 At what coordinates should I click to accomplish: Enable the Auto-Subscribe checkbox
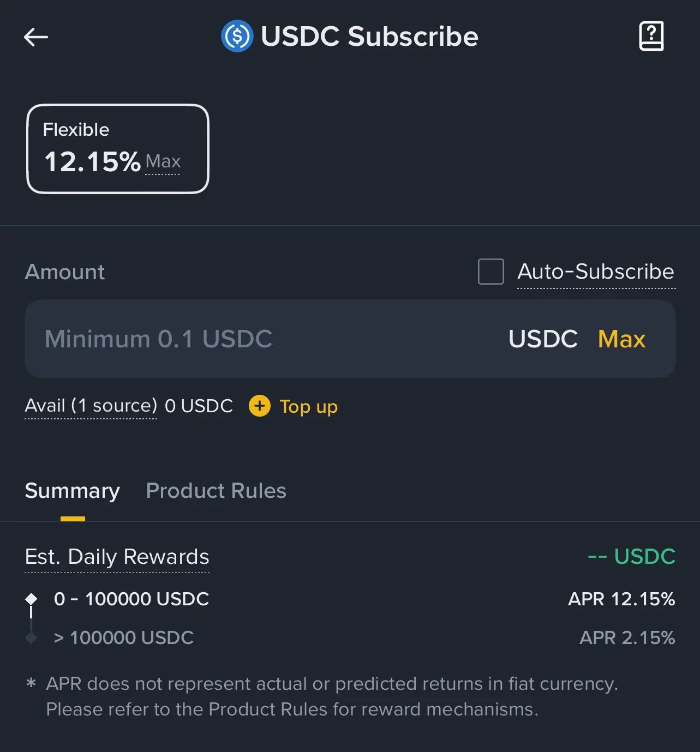490,272
